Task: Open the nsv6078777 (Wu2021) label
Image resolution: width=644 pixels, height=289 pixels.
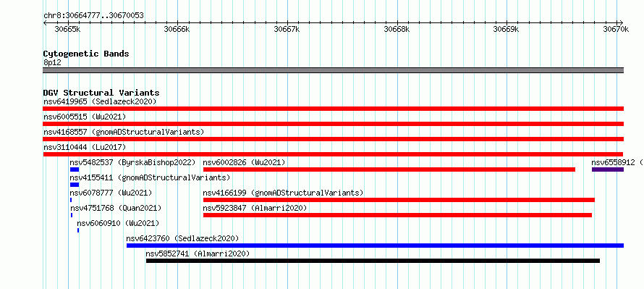Action: point(111,193)
